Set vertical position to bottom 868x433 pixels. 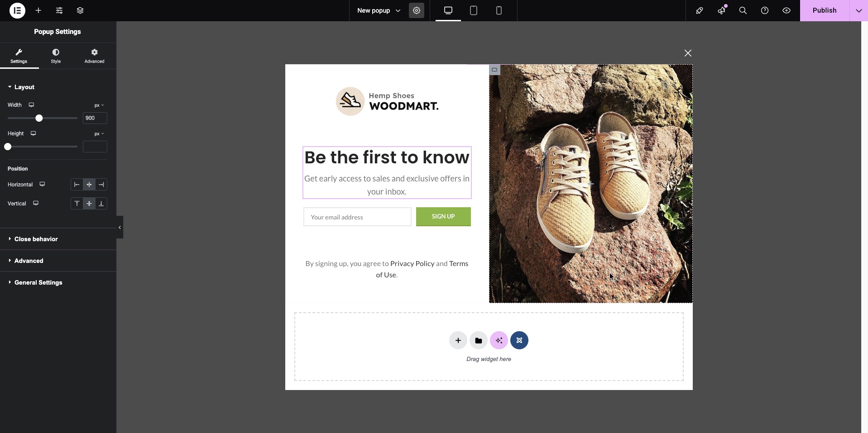coord(101,204)
